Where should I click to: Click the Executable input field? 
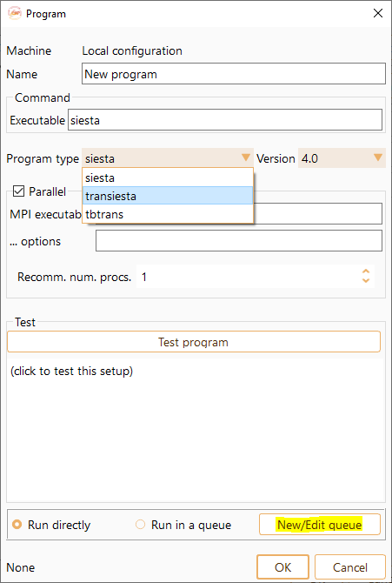(x=225, y=120)
